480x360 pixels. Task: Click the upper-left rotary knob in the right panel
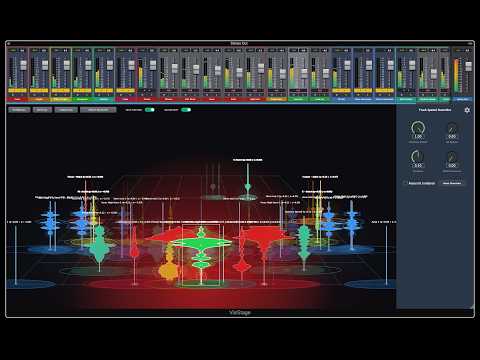(x=418, y=128)
